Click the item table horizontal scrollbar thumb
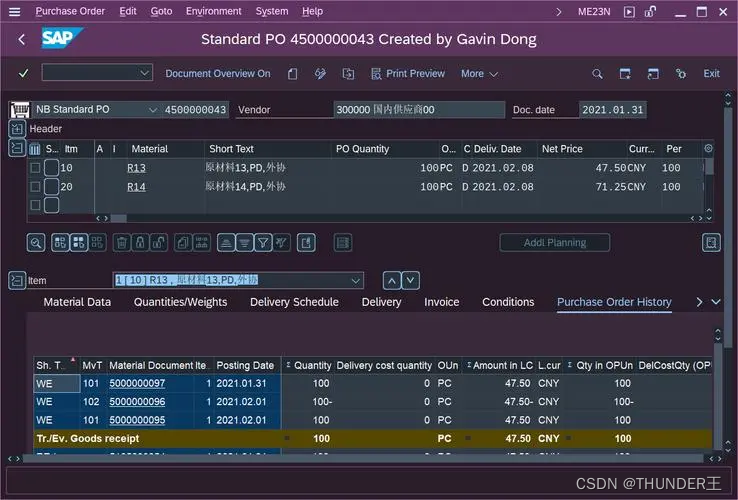 119,218
